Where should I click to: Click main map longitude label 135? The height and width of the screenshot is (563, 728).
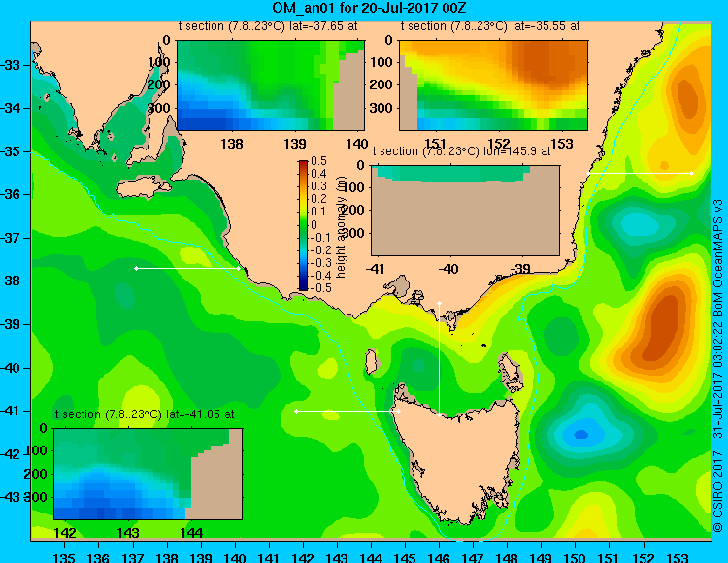point(64,557)
